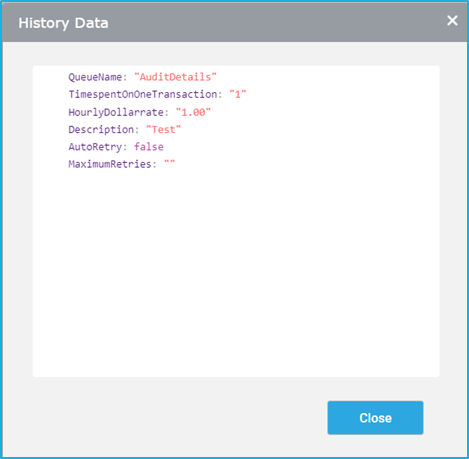
Task: Select the QueueName key
Action: [95, 77]
